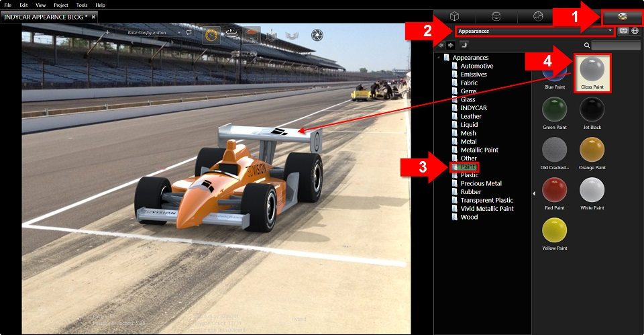Click the faded camera manipulation icon
The width and height of the screenshot is (644, 335).
point(292,36)
